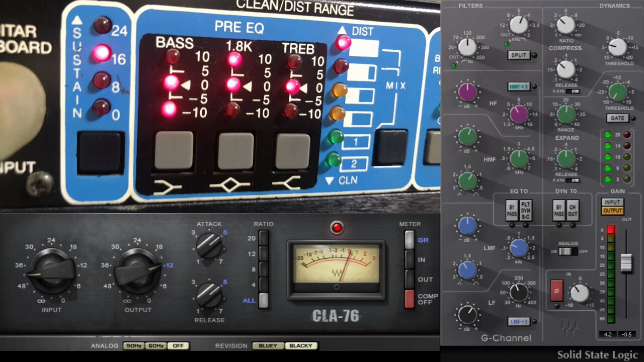Screen dimensions: 644x362
Task: Click the EQ TO BY PASS button
Action: pos(512,210)
